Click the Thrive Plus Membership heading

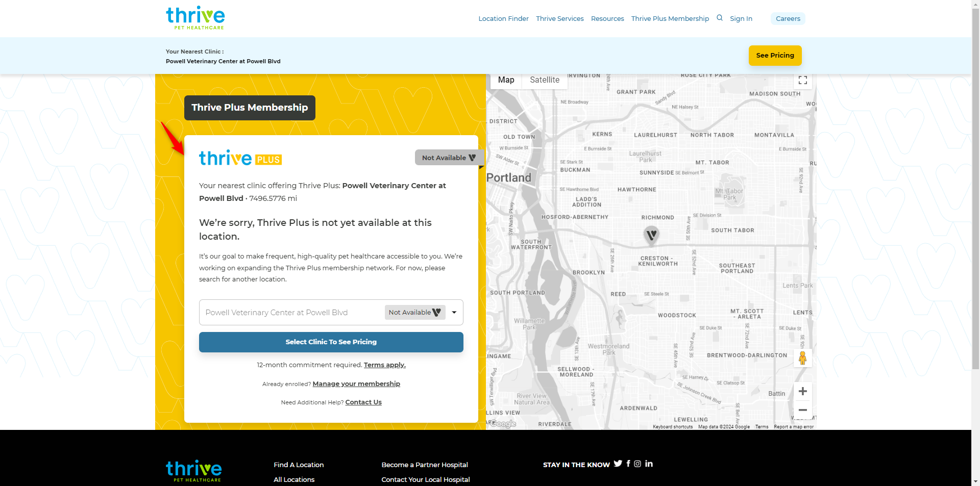click(250, 108)
